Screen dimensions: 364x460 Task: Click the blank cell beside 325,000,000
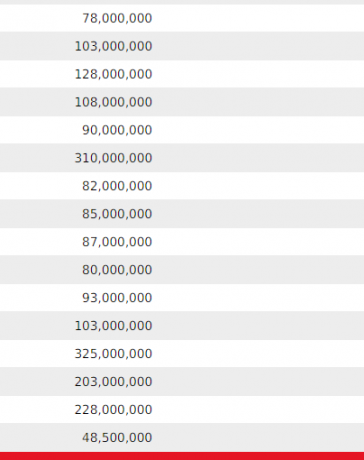(x=260, y=354)
